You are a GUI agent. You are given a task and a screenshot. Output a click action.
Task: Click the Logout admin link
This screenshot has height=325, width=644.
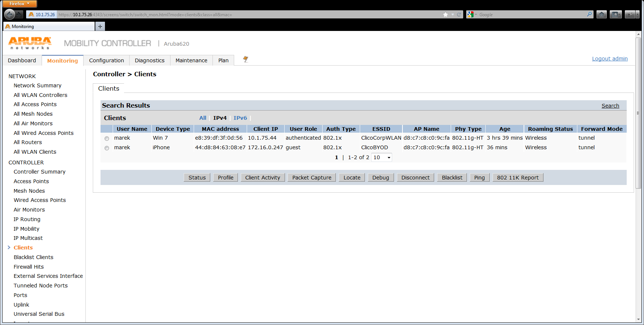[610, 59]
